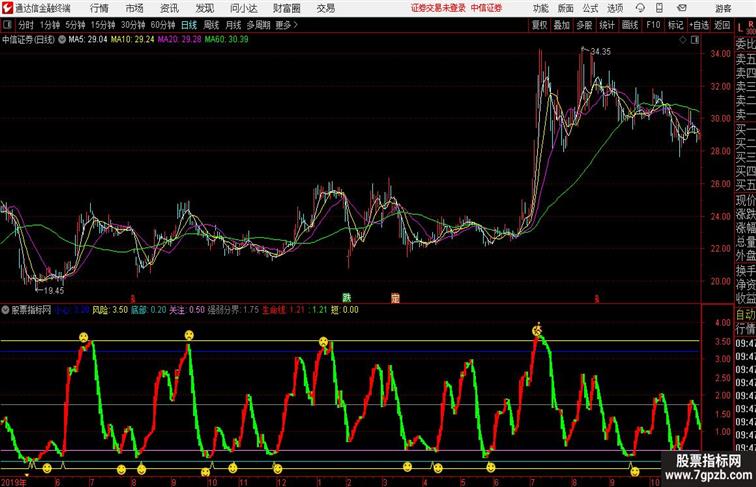756x487 pixels.
Task: Click the mobile phone icon
Action: click(659, 8)
